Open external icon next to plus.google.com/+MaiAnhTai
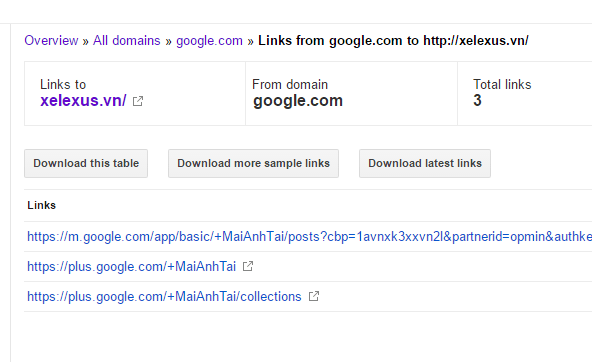This screenshot has width=592, height=363. tap(248, 266)
